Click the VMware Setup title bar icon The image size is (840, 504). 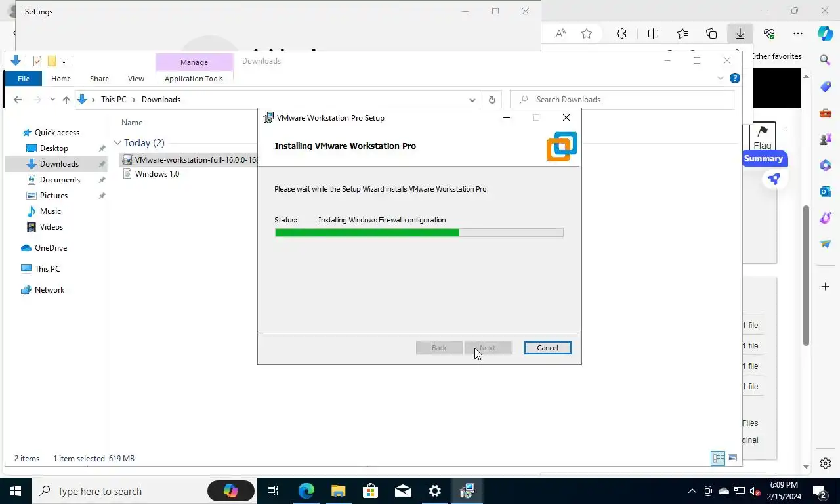coord(268,118)
